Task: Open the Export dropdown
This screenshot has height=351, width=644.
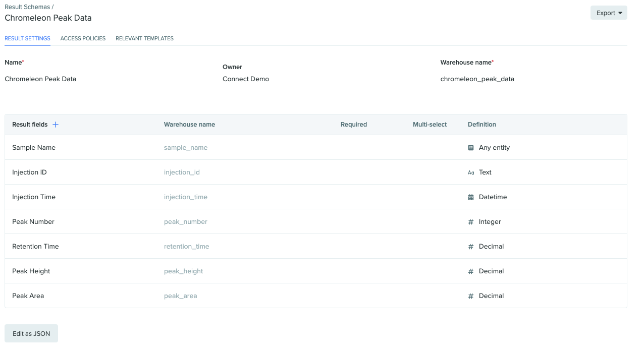Action: click(609, 13)
